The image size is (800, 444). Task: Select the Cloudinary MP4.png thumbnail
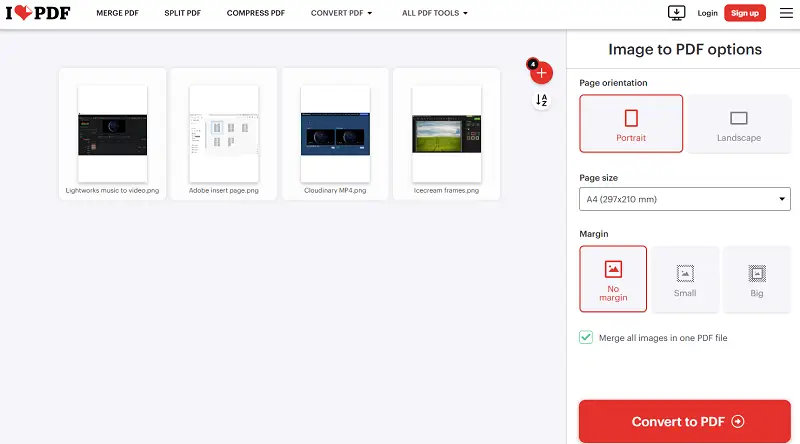pyautogui.click(x=335, y=134)
